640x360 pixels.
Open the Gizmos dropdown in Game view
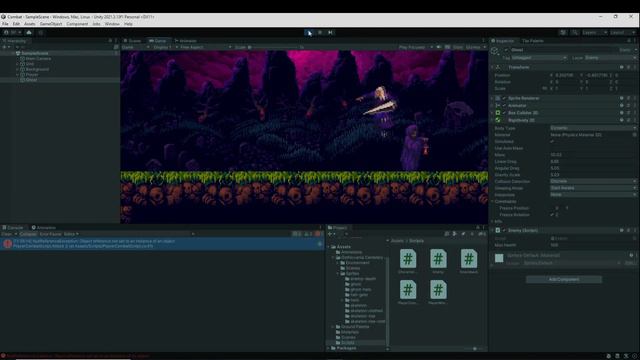476,47
